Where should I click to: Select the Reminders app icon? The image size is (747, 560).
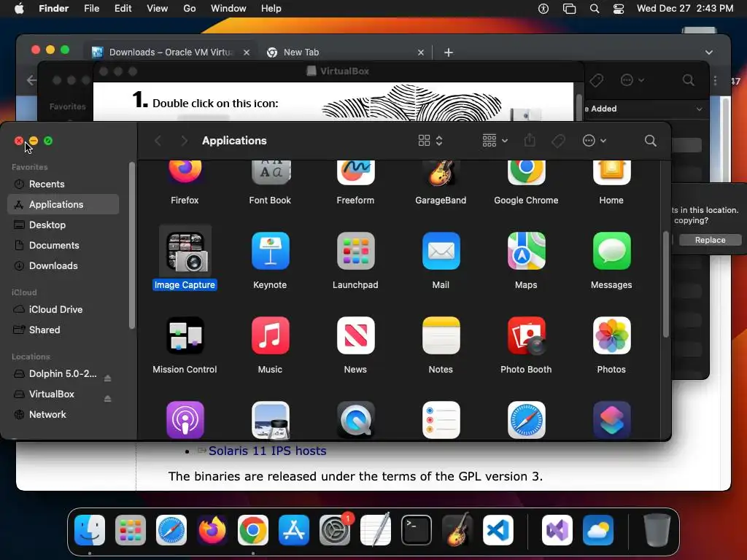tap(441, 420)
